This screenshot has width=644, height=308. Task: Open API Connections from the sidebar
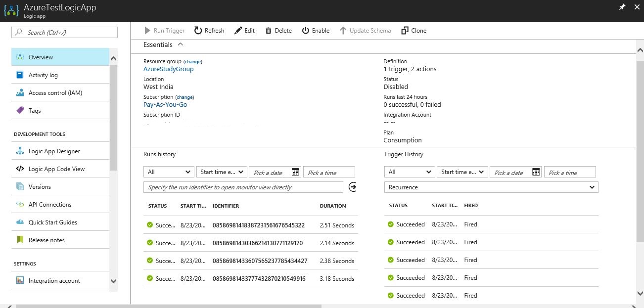tap(60, 205)
